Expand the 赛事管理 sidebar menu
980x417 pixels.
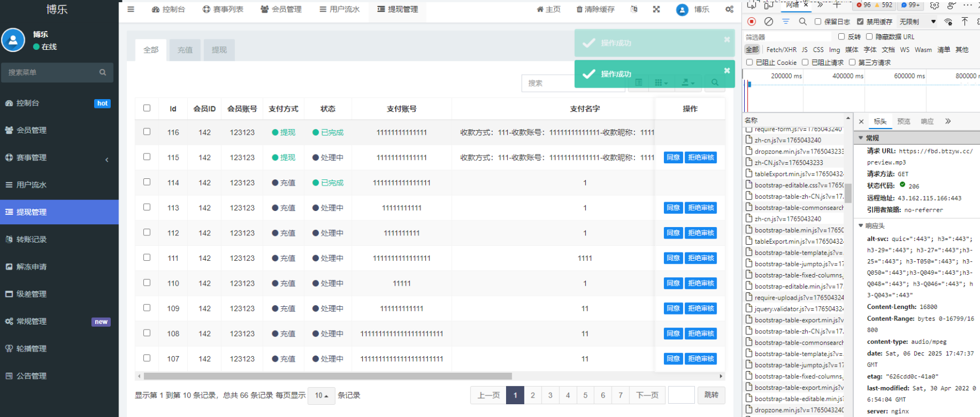coord(59,158)
